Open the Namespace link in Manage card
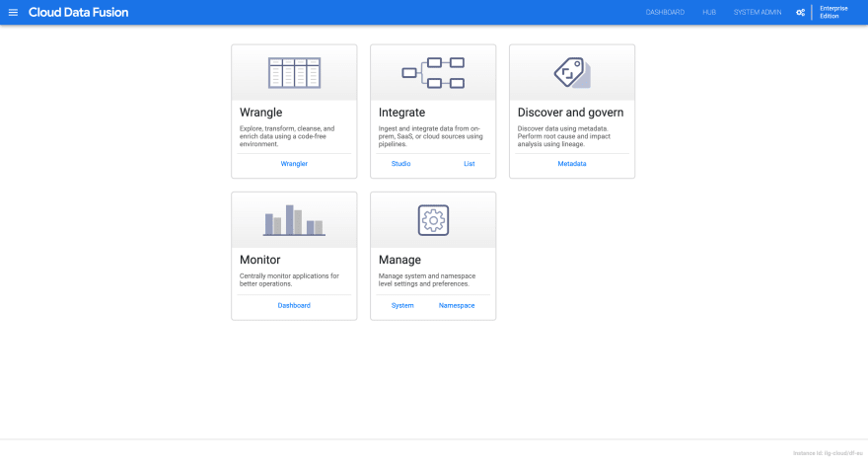This screenshot has width=868, height=467. coord(457,305)
